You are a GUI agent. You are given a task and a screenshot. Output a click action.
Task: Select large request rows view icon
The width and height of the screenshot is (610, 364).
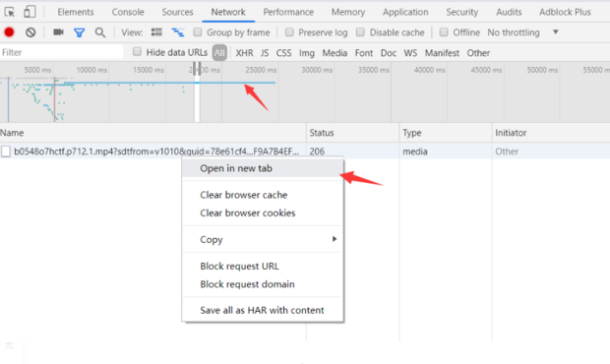click(156, 31)
